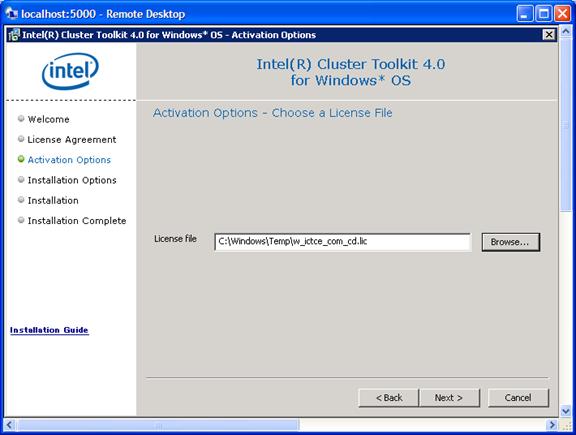Image resolution: width=576 pixels, height=435 pixels.
Task: Open the Installation Guide link
Action: pos(49,330)
